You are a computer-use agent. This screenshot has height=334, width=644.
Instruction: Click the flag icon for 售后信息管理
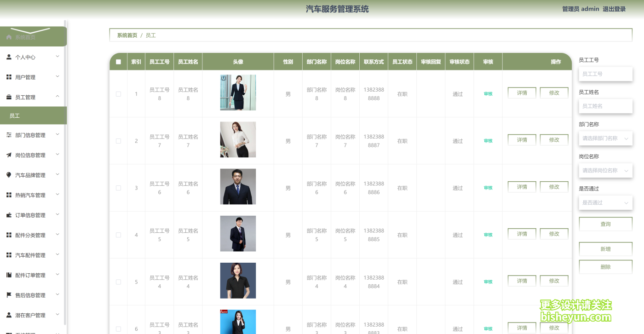[9, 295]
